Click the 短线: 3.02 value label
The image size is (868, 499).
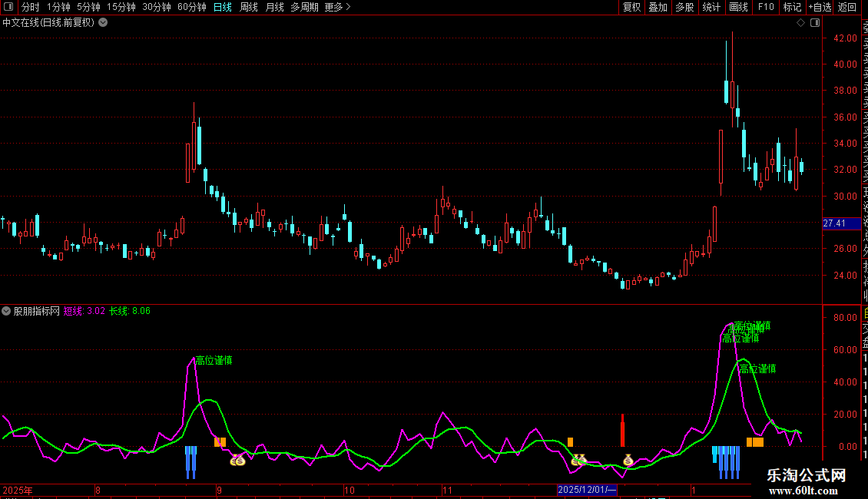(84, 311)
